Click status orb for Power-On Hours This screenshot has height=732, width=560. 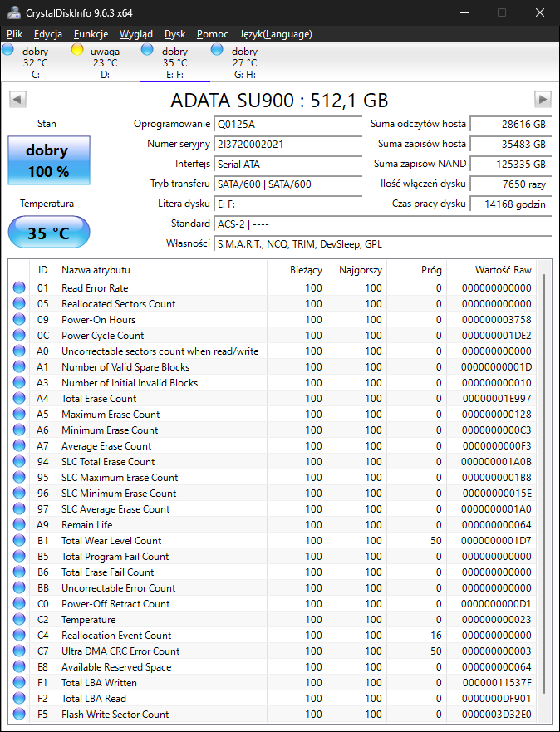pyautogui.click(x=19, y=320)
